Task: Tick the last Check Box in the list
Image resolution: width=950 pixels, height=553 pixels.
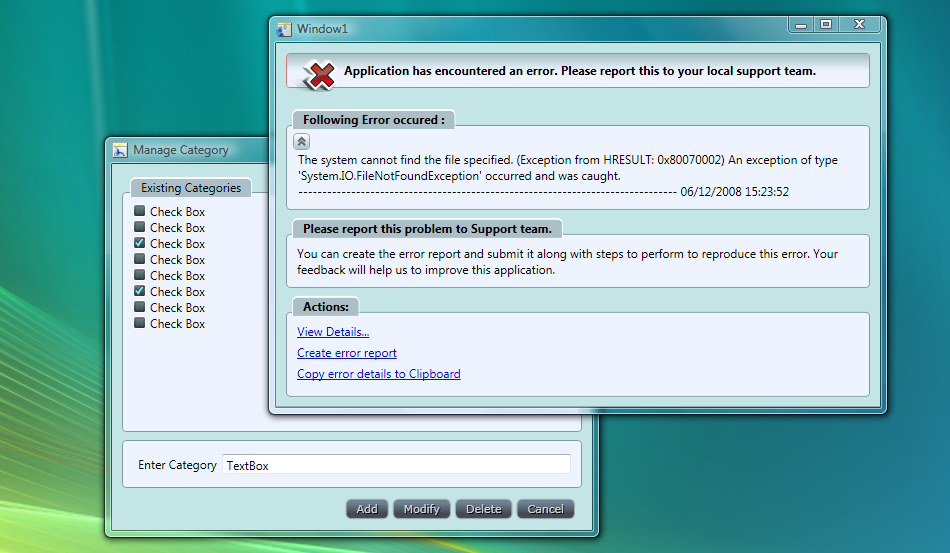Action: point(140,323)
